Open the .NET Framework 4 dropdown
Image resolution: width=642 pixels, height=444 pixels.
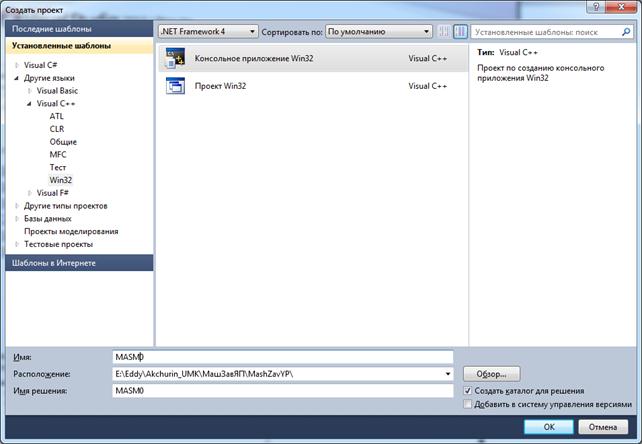[208, 32]
